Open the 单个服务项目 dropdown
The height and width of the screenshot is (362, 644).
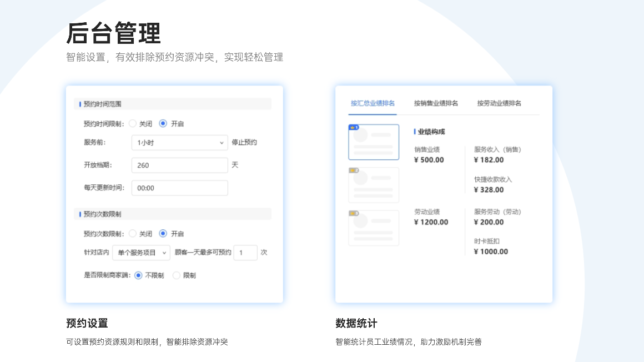pyautogui.click(x=141, y=253)
